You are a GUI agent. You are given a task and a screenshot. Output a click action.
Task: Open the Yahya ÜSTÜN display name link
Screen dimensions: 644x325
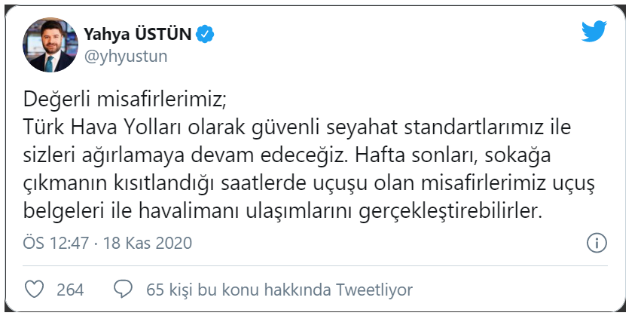(138, 33)
